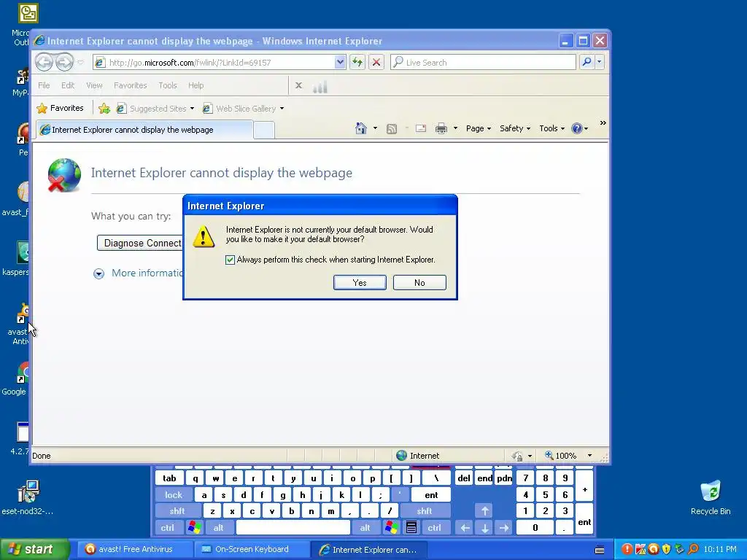Click the Forward navigation arrow in Internet Explorer
Viewport: 747px width, 560px height.
pyautogui.click(x=64, y=63)
